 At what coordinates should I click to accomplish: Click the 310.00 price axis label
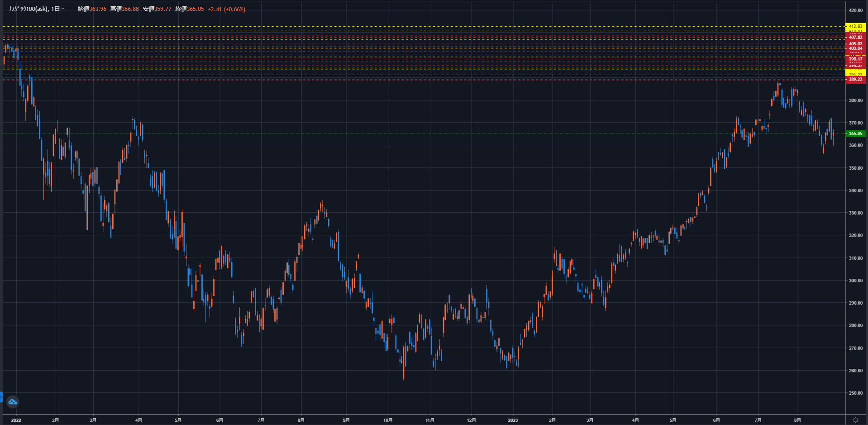[856, 258]
